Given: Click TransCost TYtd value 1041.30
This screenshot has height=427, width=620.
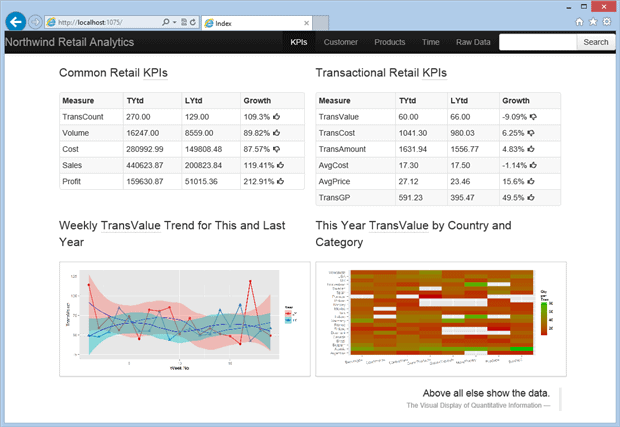Looking at the screenshot, I should [x=413, y=133].
